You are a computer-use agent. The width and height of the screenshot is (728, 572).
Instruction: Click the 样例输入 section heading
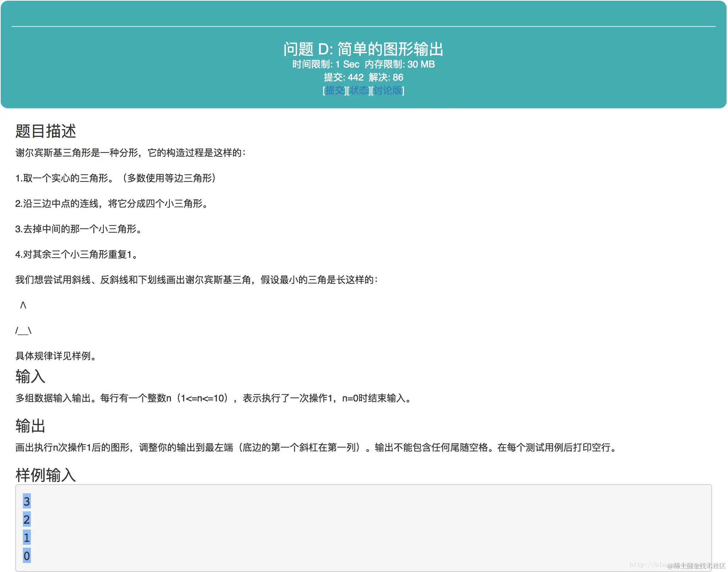[x=46, y=475]
